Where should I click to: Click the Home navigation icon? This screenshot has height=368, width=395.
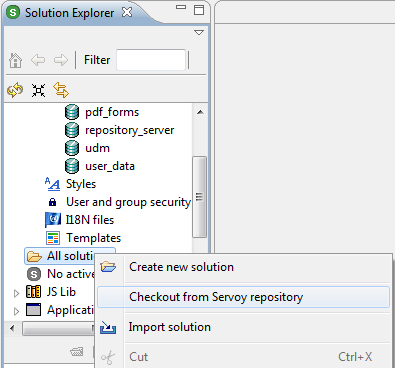click(x=15, y=60)
